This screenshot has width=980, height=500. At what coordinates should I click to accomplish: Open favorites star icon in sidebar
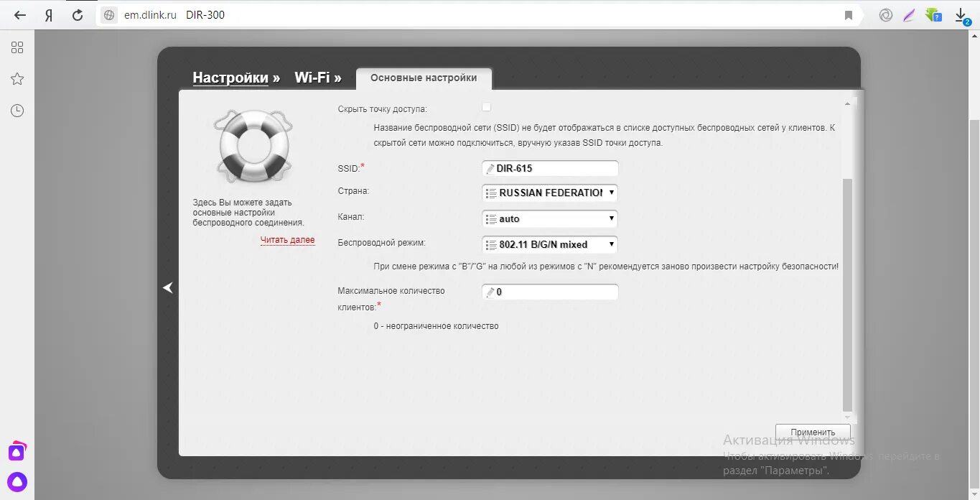17,79
